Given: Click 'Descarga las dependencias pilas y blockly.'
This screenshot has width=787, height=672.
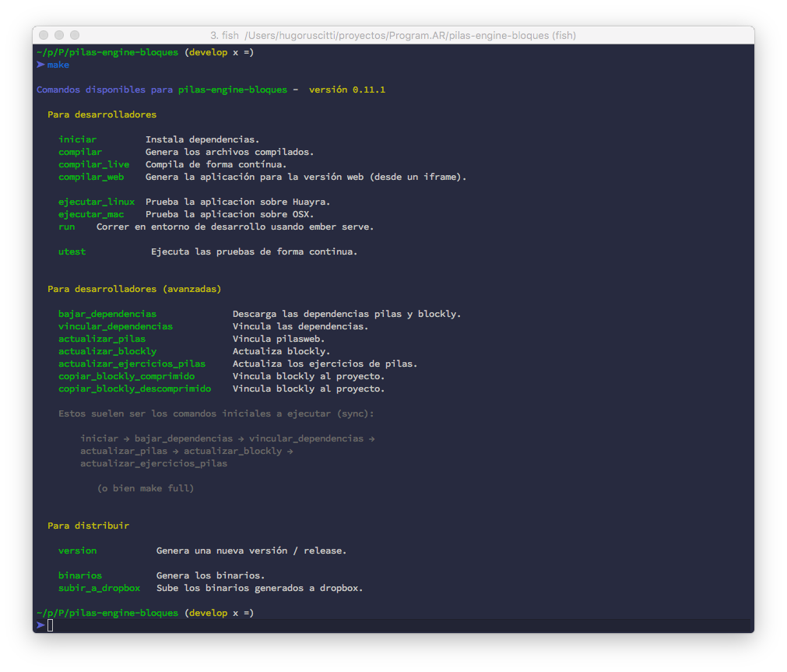Looking at the screenshot, I should pos(346,314).
